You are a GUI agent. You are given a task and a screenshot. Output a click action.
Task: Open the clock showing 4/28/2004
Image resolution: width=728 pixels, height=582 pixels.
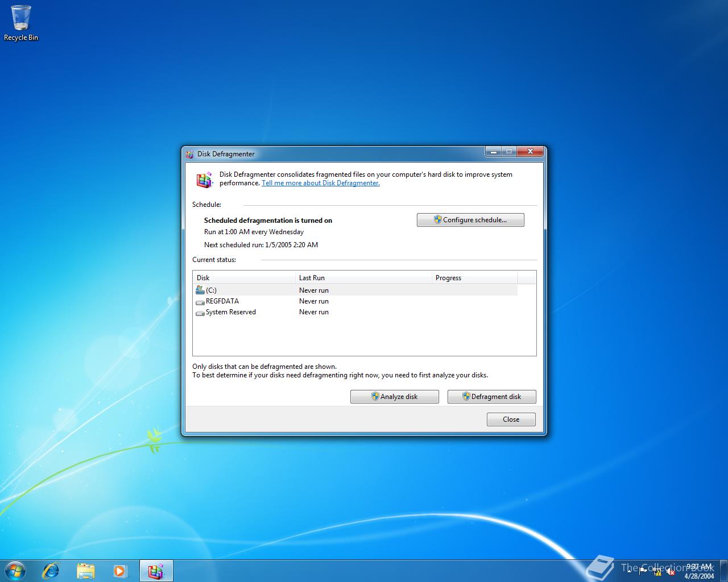pyautogui.click(x=699, y=571)
